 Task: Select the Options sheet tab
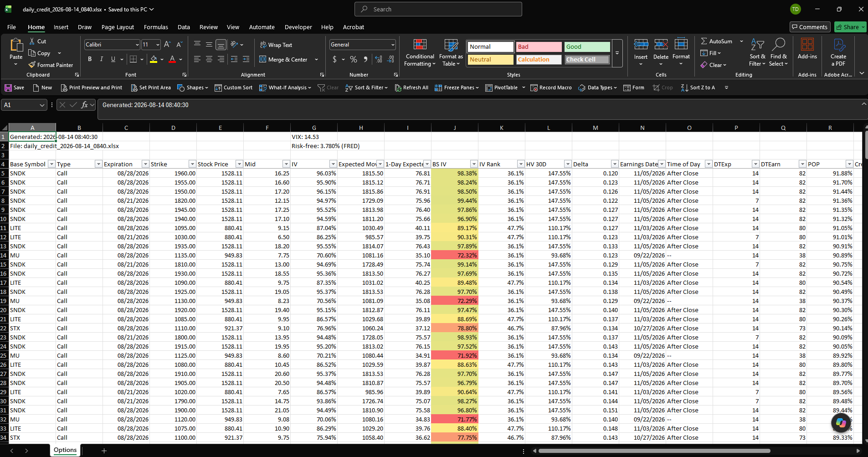[65, 450]
